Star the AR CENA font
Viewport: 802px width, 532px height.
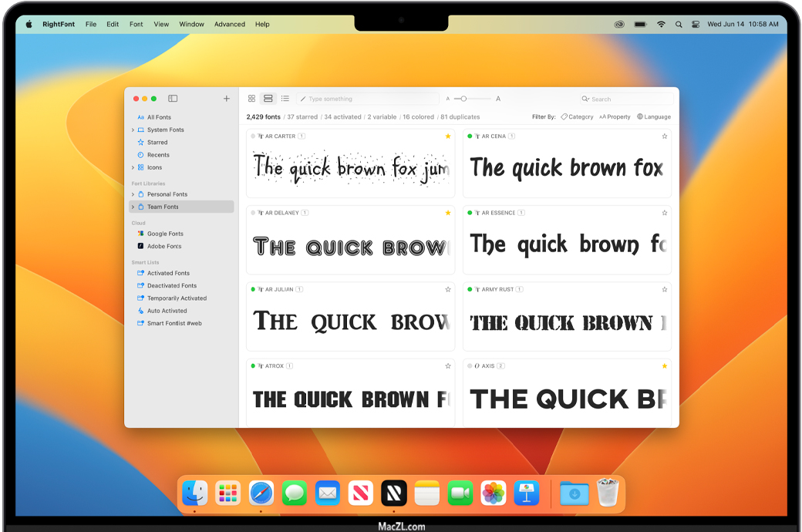point(664,136)
